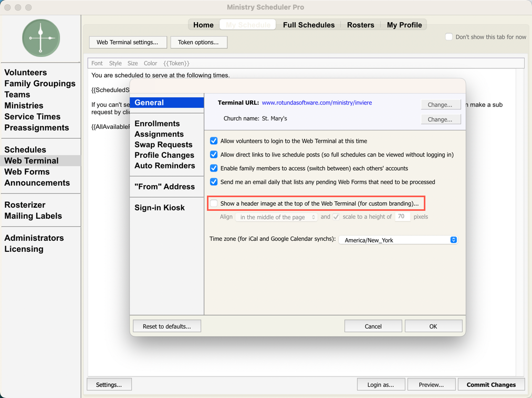Open the Terminal URL rotundasoftware link
Screen dimensions: 532x398
(317, 103)
